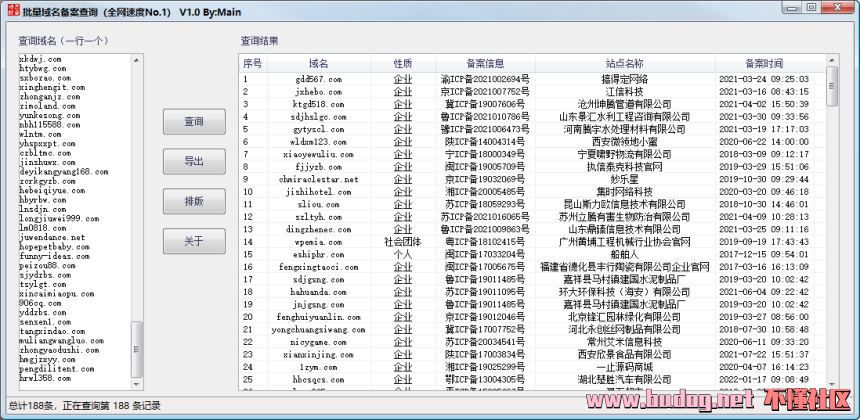The height and width of the screenshot is (420, 860).
Task: Select hahuanda.com result row
Action: point(531,292)
